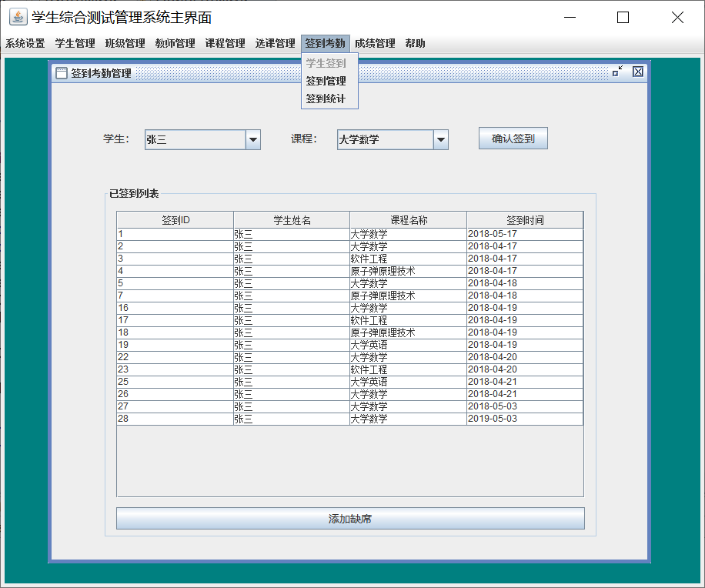The image size is (705, 588).
Task: Click 原子弹原理技术 in the row with ID 7
Action: (x=383, y=296)
